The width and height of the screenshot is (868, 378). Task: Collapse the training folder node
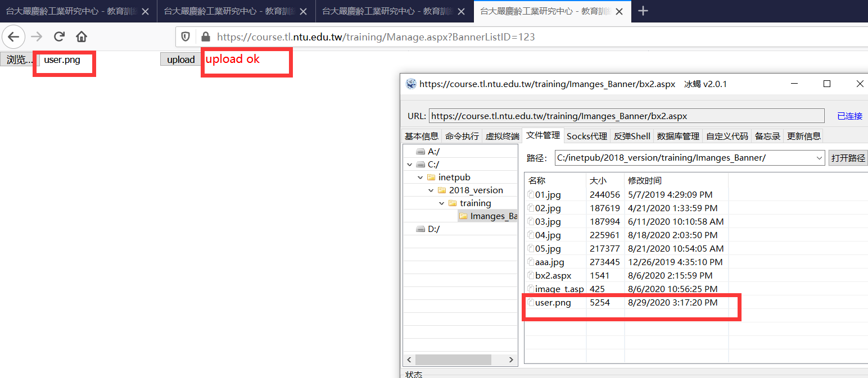pos(442,203)
